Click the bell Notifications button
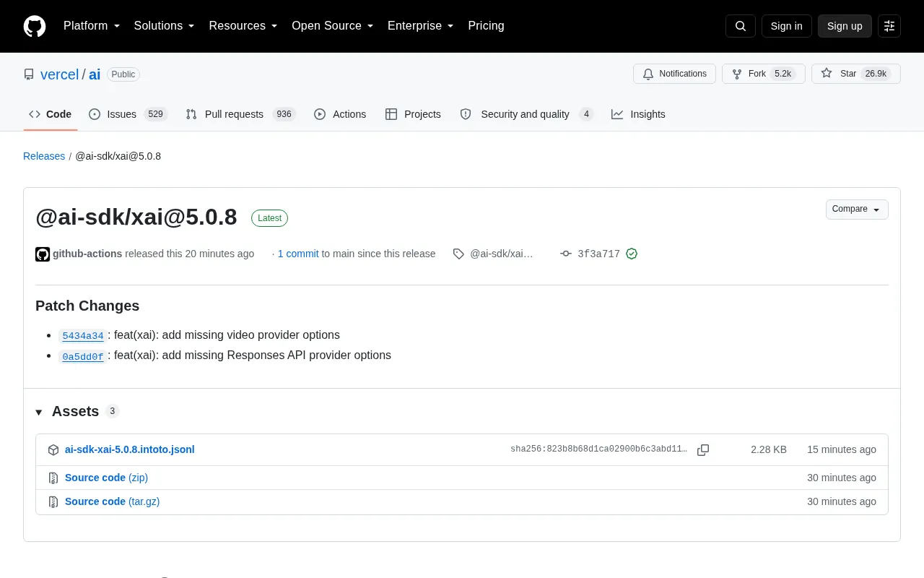This screenshot has height=578, width=924. coord(674,74)
